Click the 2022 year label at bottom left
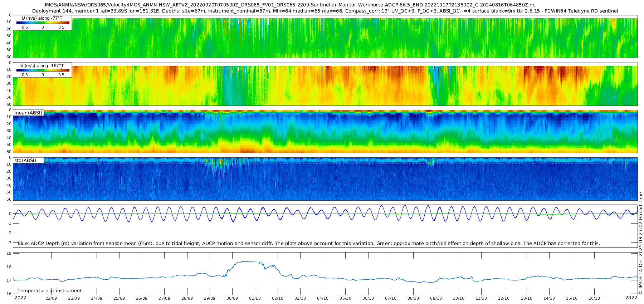 [20, 298]
